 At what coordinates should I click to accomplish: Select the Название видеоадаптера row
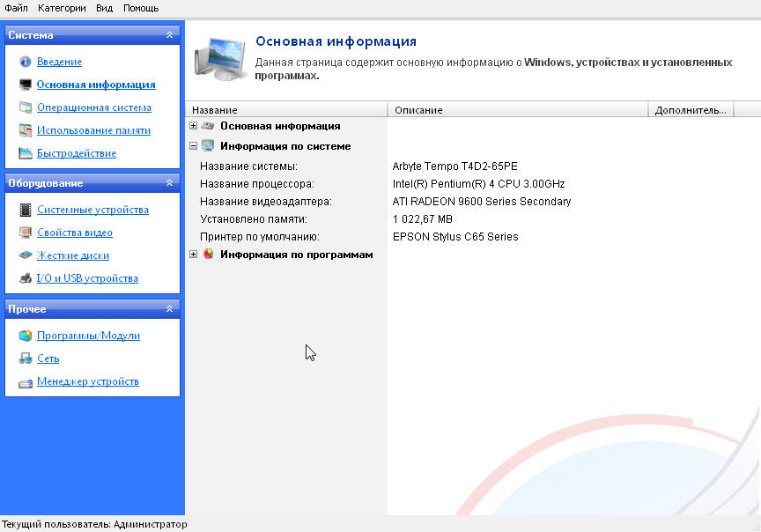tap(473, 202)
